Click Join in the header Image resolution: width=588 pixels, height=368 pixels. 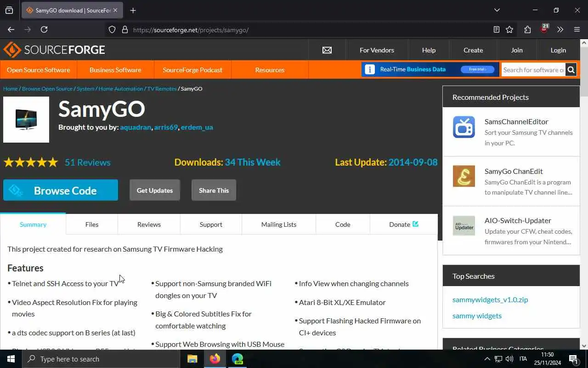[x=517, y=50]
